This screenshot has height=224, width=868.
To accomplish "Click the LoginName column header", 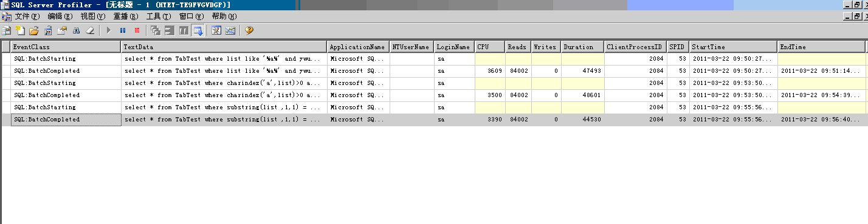I will (x=454, y=47).
